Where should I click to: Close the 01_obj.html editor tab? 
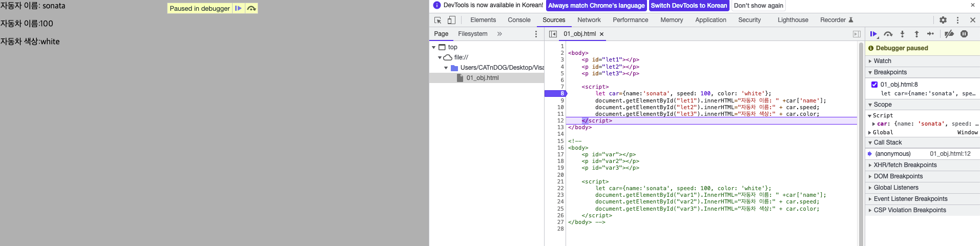602,34
